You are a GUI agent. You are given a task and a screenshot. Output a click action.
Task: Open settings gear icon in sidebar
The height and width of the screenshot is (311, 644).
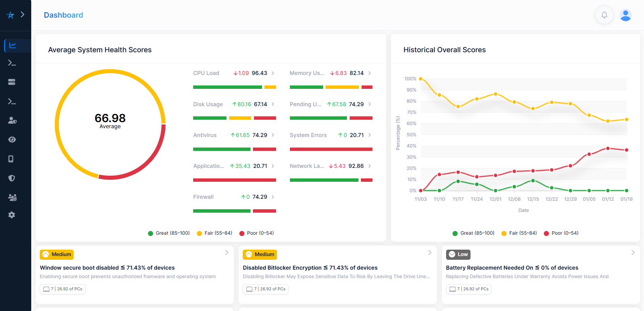(x=12, y=215)
